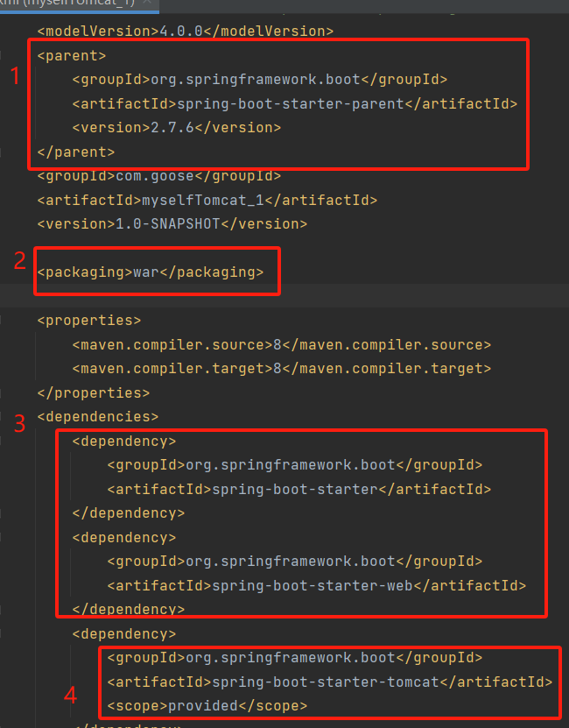
Task: Click the myselfTomcat_1 artifactId line
Action: pyautogui.click(x=207, y=200)
